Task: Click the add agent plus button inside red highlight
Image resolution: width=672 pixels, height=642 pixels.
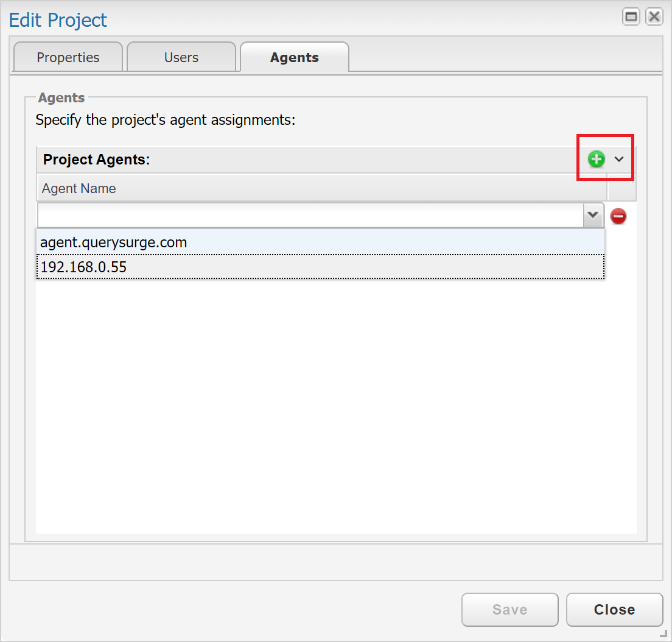Action: (597, 159)
